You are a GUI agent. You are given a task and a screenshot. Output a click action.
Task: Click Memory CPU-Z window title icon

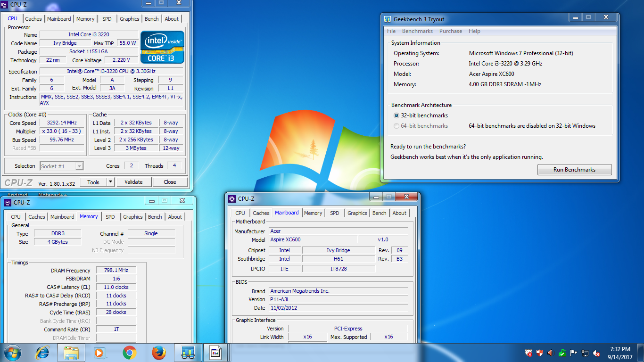coord(7,203)
